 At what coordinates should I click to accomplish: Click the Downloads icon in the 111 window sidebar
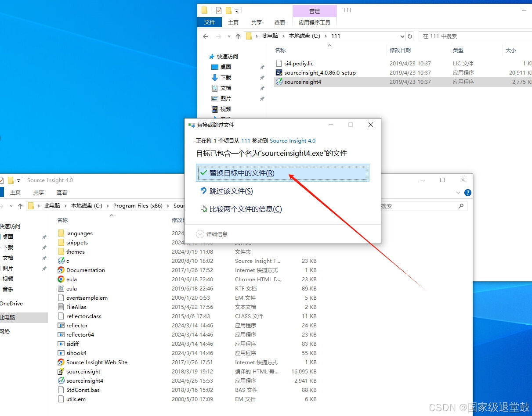click(215, 77)
